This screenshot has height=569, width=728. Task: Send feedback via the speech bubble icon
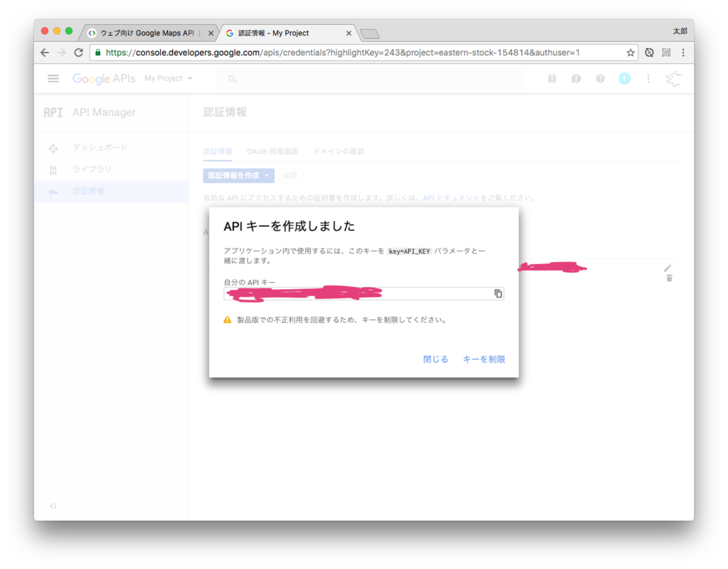tap(576, 79)
